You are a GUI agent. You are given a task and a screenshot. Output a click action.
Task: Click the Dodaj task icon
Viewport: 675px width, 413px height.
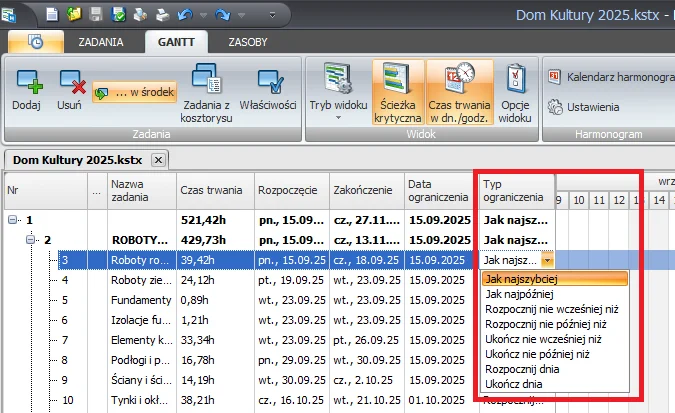pyautogui.click(x=26, y=87)
